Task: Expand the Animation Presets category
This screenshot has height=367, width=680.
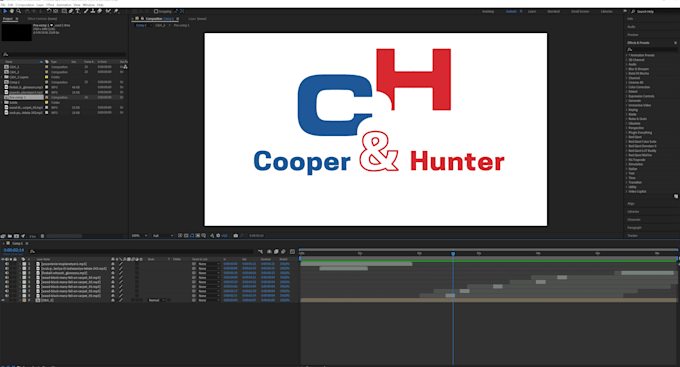Action: pos(627,55)
